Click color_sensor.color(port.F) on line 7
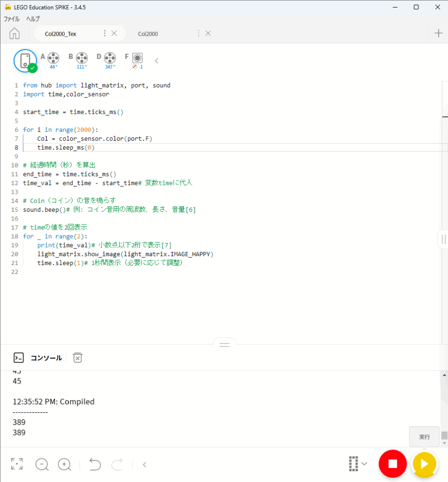448x482 pixels. (x=106, y=139)
